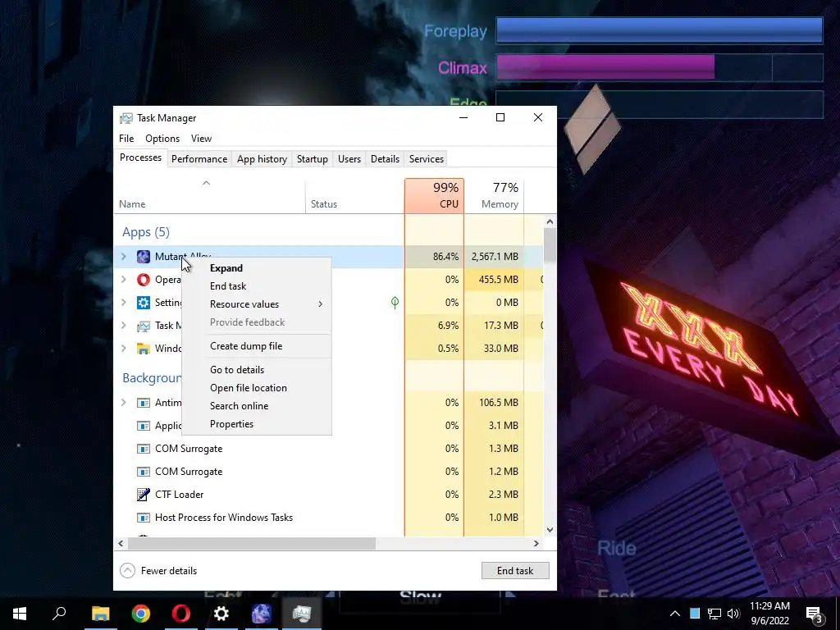Select End task in the context menu
Viewport: 840px width, 630px height.
coord(257,286)
